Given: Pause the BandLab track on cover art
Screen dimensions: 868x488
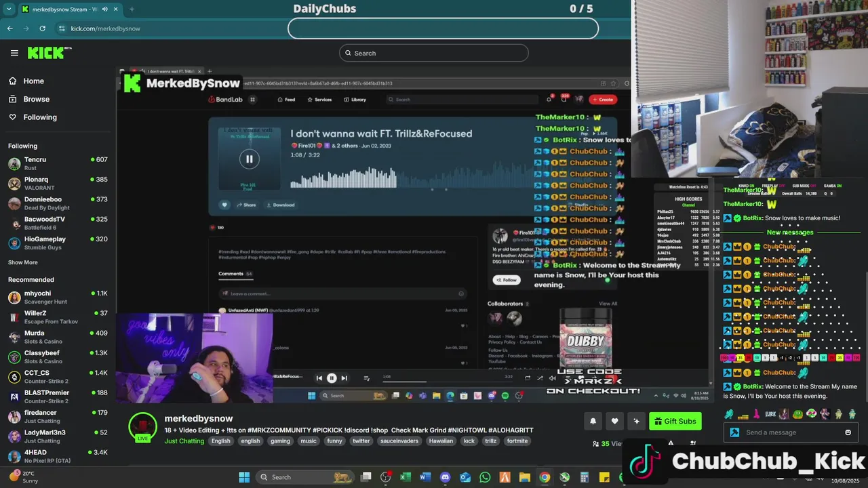Looking at the screenshot, I should pos(249,159).
